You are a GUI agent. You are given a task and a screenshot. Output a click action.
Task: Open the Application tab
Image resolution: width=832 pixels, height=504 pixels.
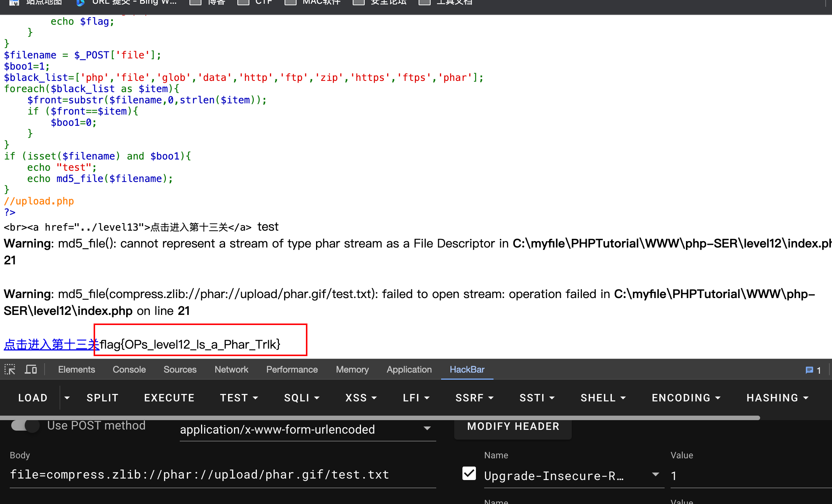409,370
